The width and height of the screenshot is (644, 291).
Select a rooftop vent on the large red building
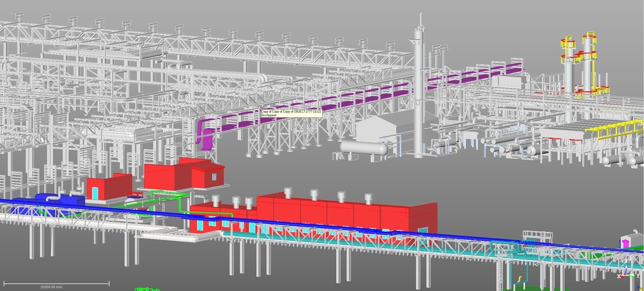(314, 195)
